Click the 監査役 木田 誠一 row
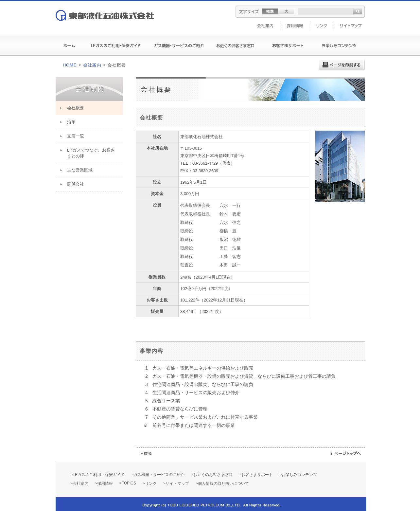This screenshot has width=420, height=511. (210, 265)
